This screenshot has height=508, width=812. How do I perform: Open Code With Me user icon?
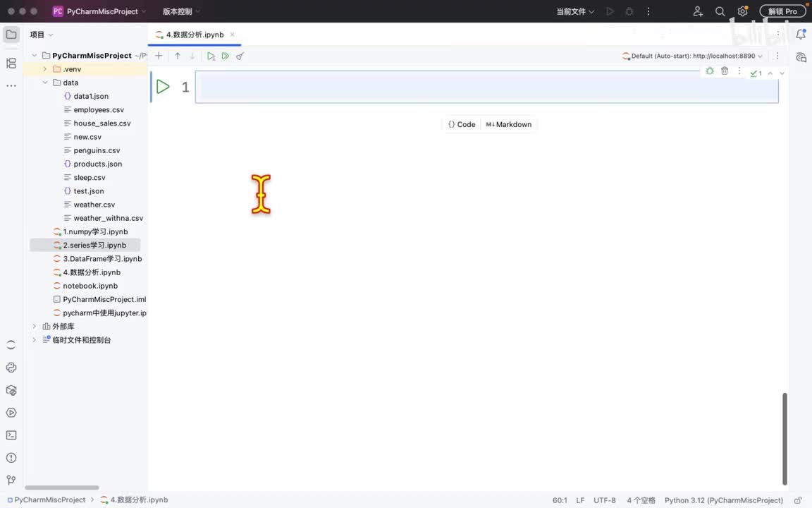pos(698,11)
